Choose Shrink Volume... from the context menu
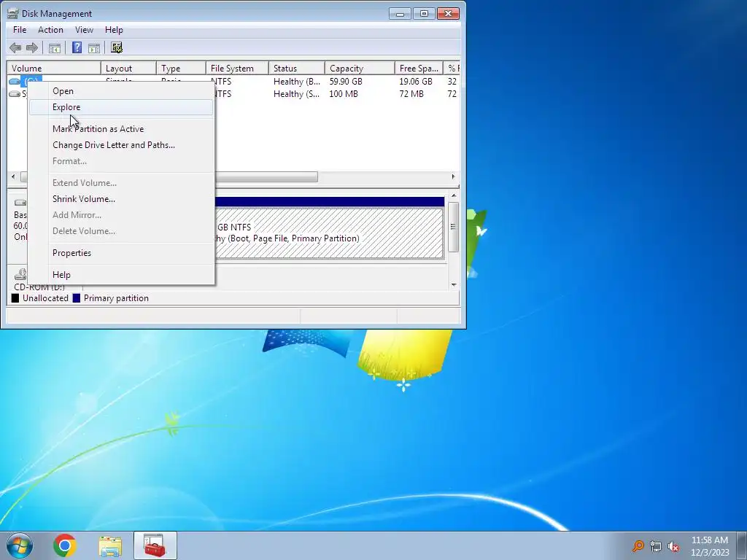 (x=121, y=199)
